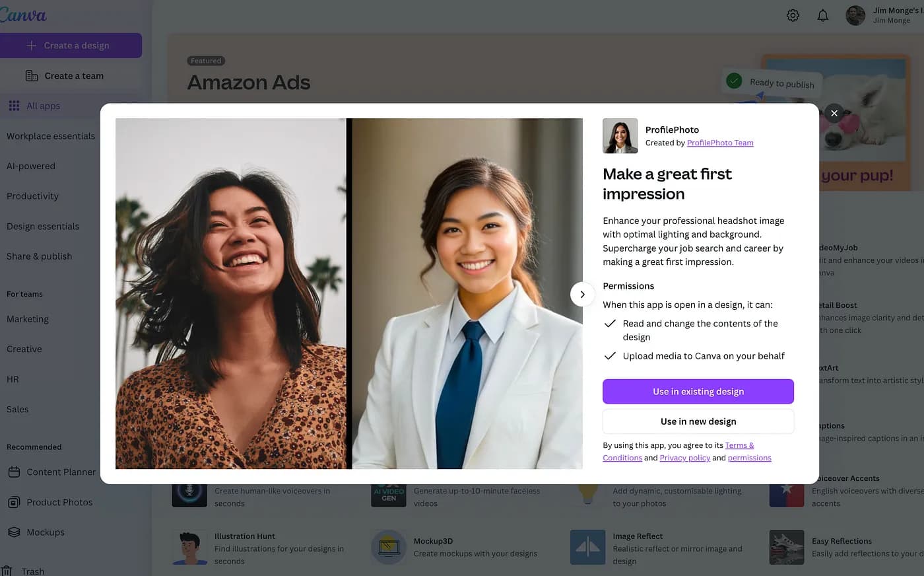Open Content Planner calendar icon
Image resolution: width=924 pixels, height=576 pixels.
coord(14,472)
